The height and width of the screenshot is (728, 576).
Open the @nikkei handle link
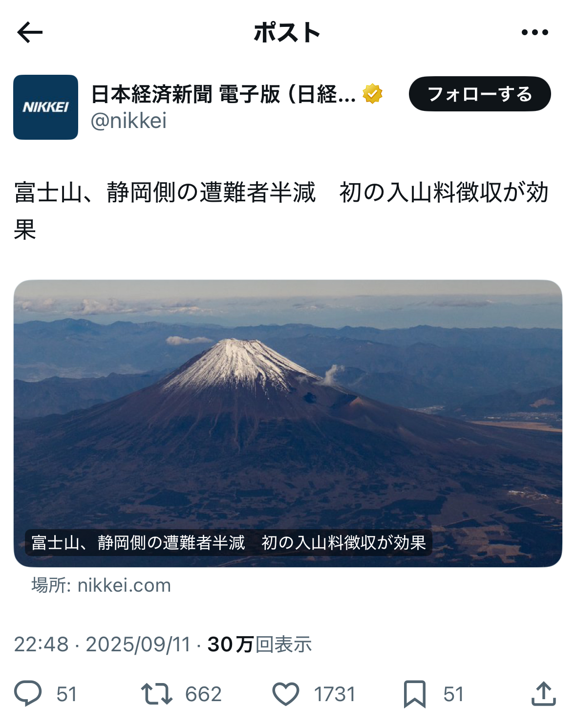pos(129,121)
